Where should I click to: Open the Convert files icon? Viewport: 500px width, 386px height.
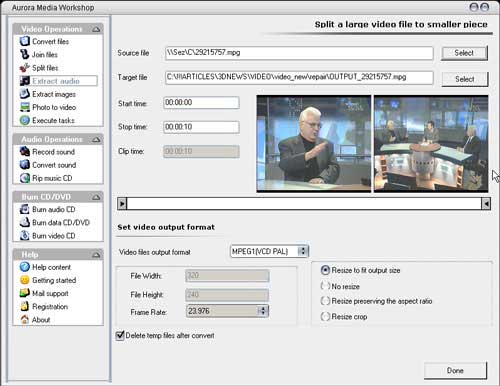24,41
